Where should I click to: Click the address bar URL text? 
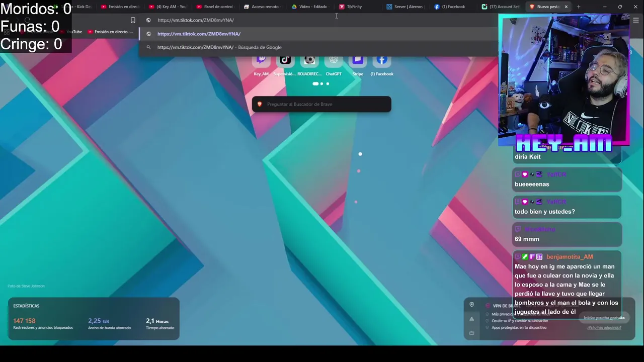point(196,20)
